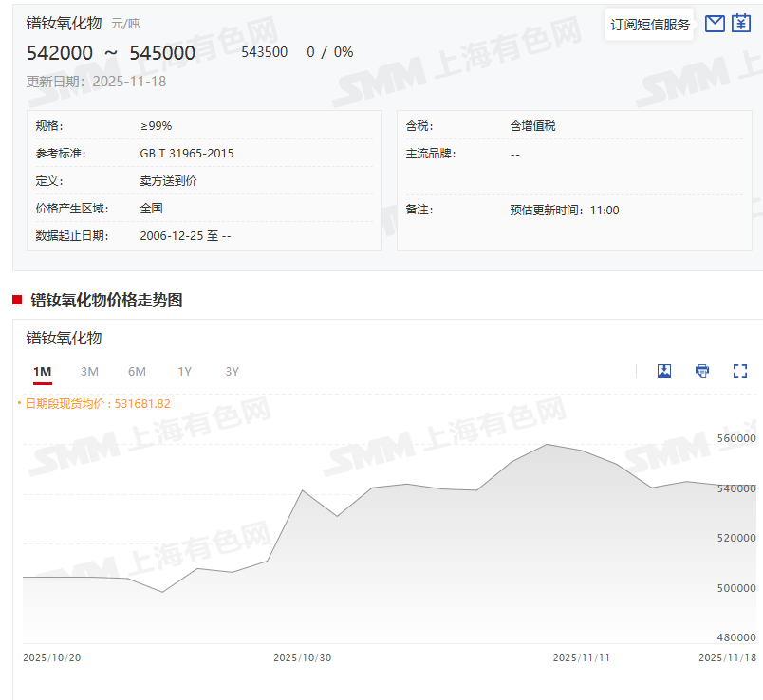This screenshot has width=763, height=700.
Task: Click the 2025/11/11 date axis label
Action: (581, 657)
